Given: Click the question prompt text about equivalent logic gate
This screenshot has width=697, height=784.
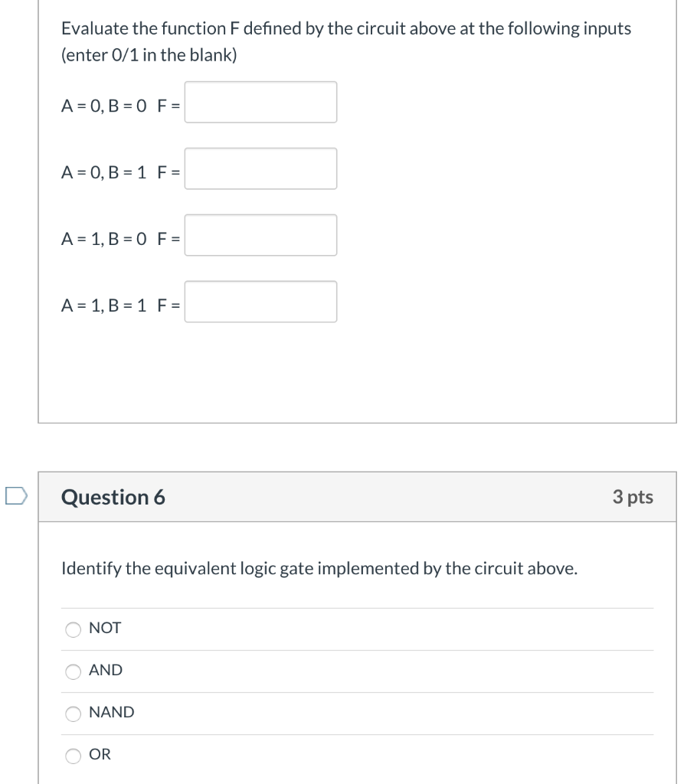Looking at the screenshot, I should coord(319,569).
